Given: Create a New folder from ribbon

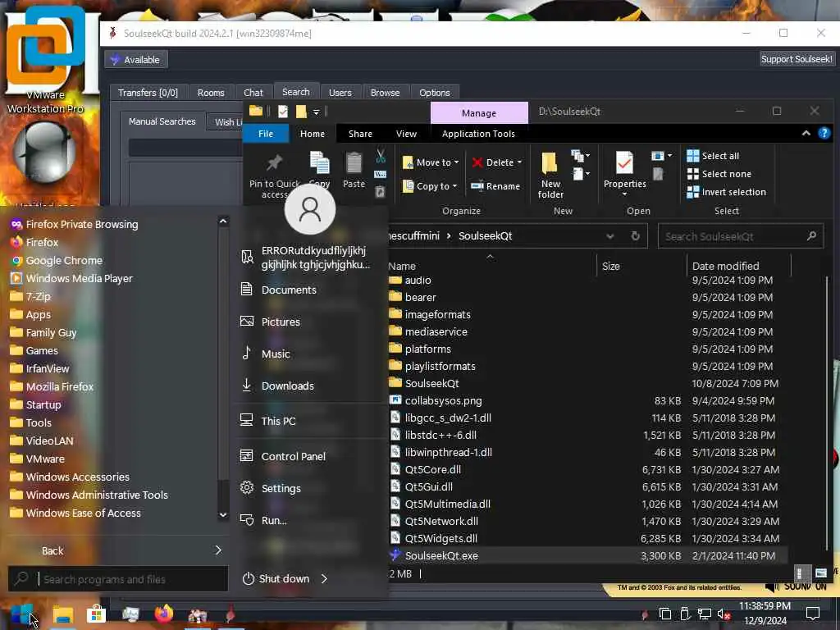Looking at the screenshot, I should [550, 176].
